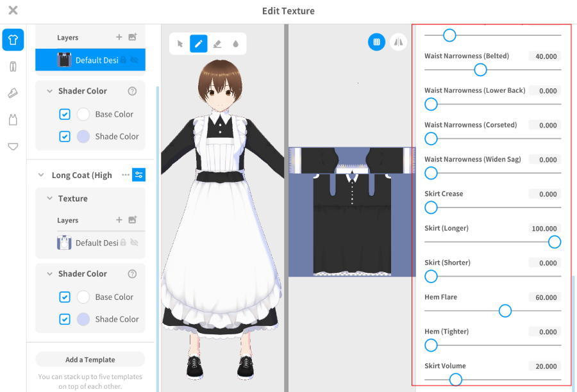Click the Add a Template button
Image resolution: width=577 pixels, height=392 pixels.
90,359
